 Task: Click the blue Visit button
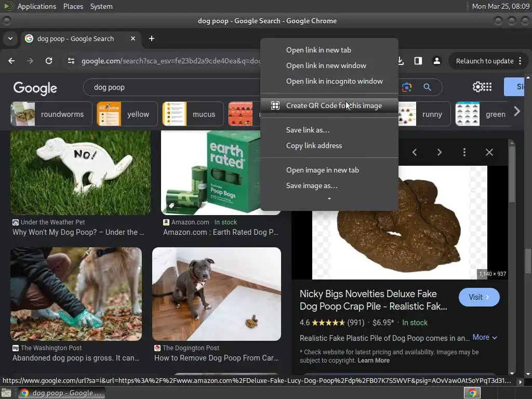click(x=479, y=297)
